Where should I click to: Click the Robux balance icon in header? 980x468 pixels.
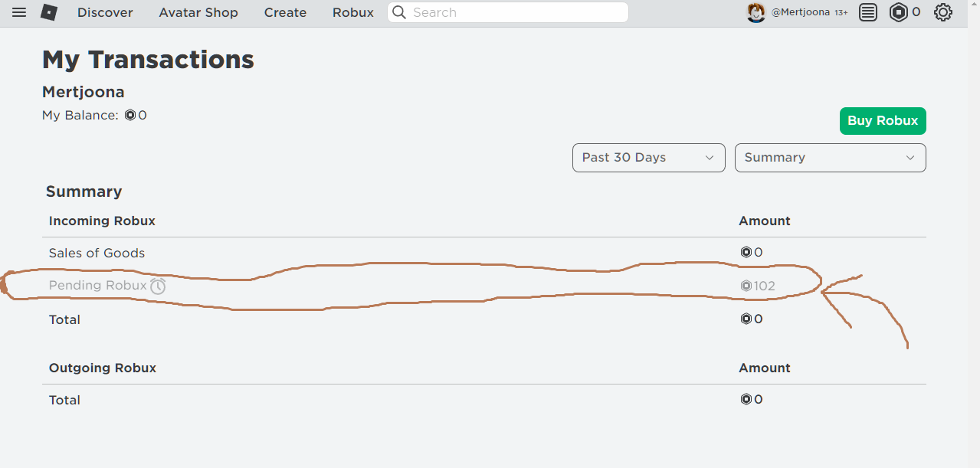pyautogui.click(x=898, y=12)
